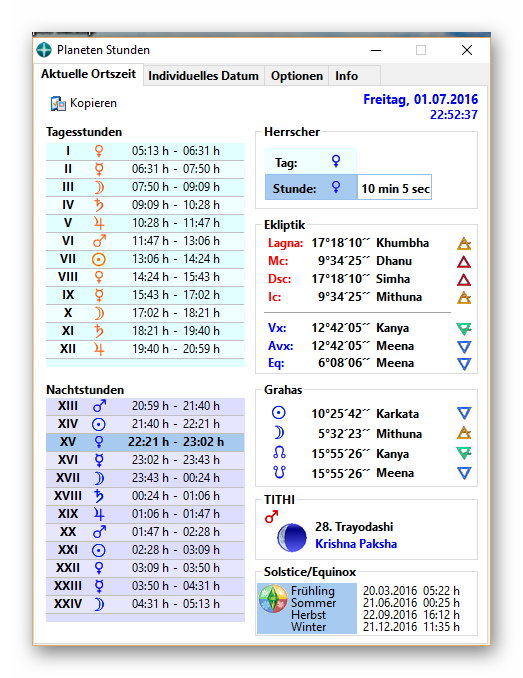Click the blue triangle beside Eq Meena

(464, 364)
